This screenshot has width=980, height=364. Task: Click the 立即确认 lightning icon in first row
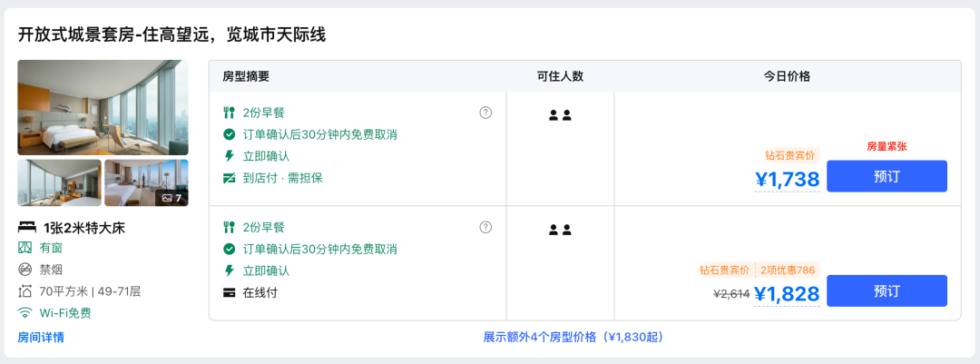230,156
